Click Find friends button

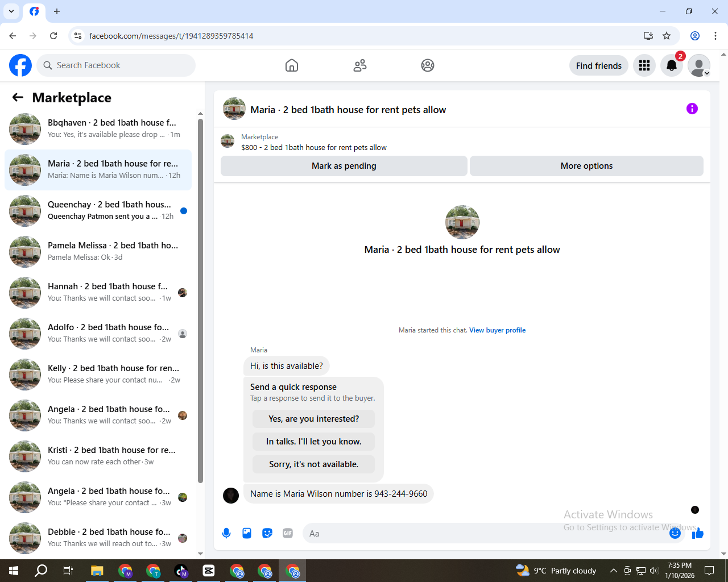pyautogui.click(x=599, y=65)
